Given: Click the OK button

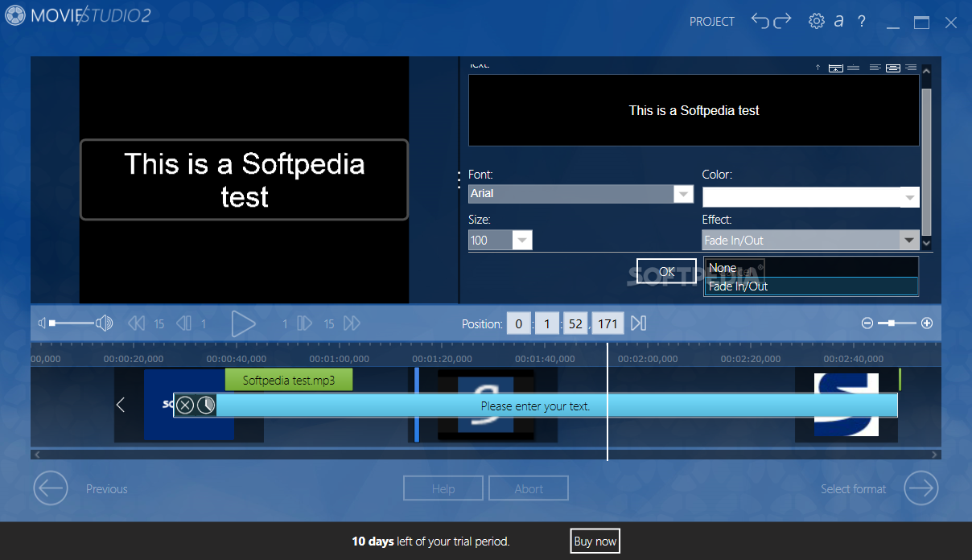Looking at the screenshot, I should tap(666, 272).
